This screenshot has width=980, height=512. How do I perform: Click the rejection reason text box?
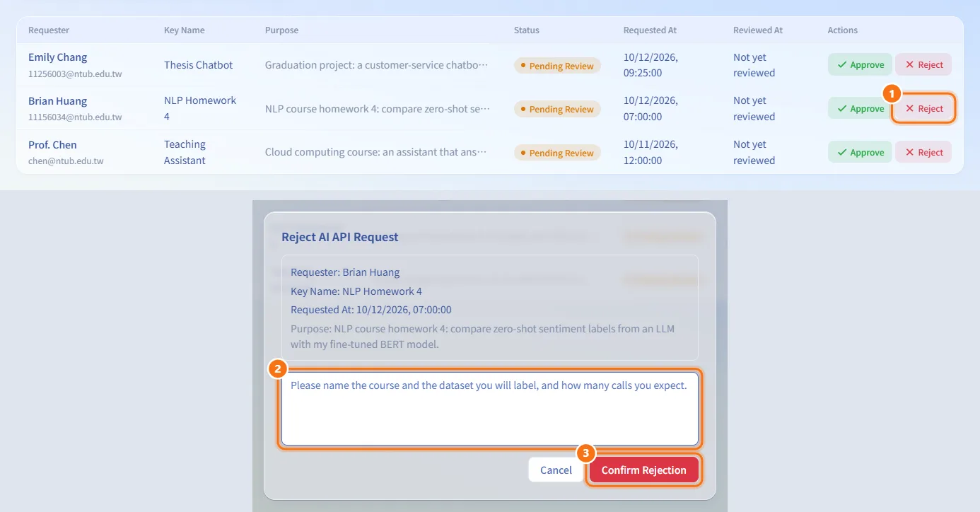(x=490, y=409)
